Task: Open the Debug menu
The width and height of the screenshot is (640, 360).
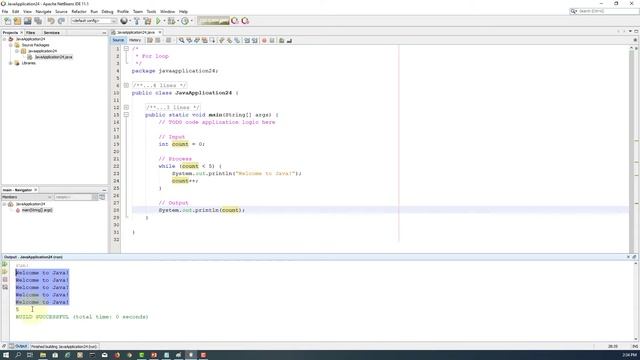Action: click(107, 11)
